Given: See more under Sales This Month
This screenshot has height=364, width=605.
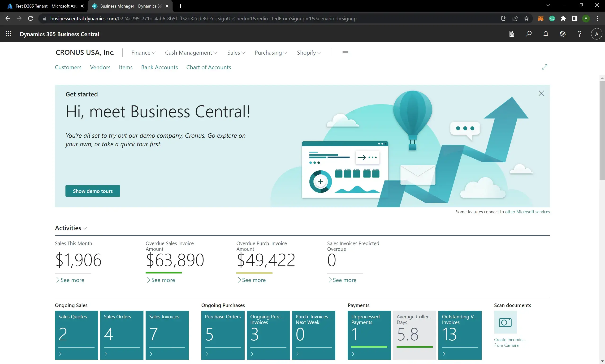Looking at the screenshot, I should [70, 280].
